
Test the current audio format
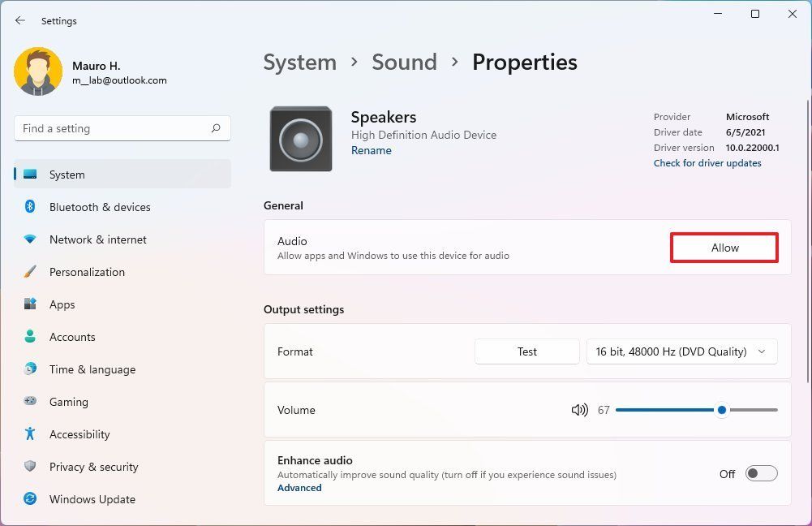tap(526, 351)
